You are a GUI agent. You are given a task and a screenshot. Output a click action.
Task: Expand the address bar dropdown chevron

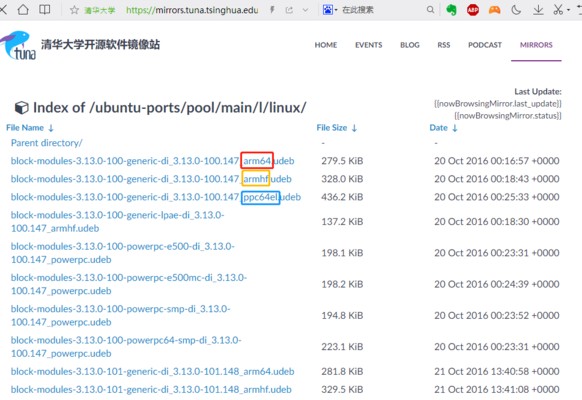point(305,10)
